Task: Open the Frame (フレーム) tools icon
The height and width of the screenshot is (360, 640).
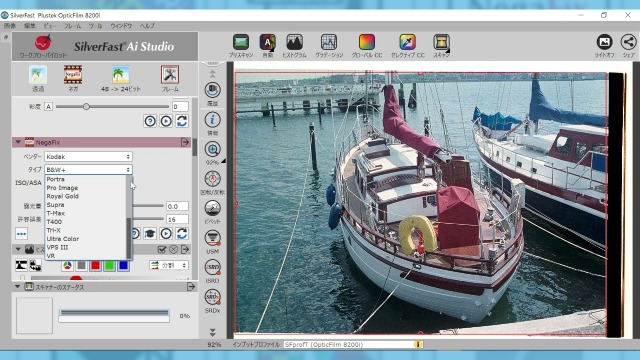Action: tap(170, 75)
